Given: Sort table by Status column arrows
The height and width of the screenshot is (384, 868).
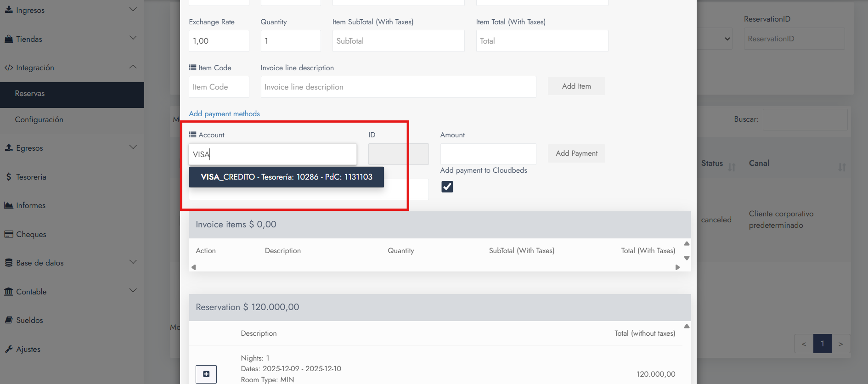Looking at the screenshot, I should click(x=732, y=167).
